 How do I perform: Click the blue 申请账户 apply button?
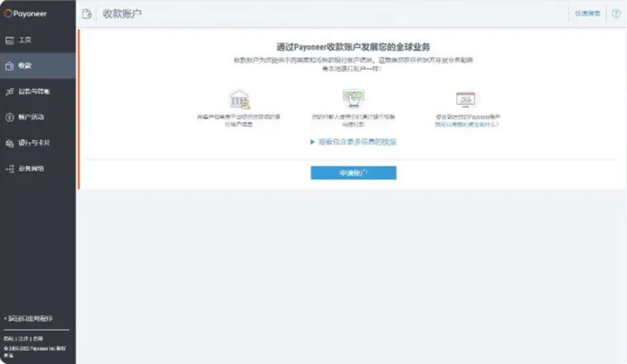[353, 173]
